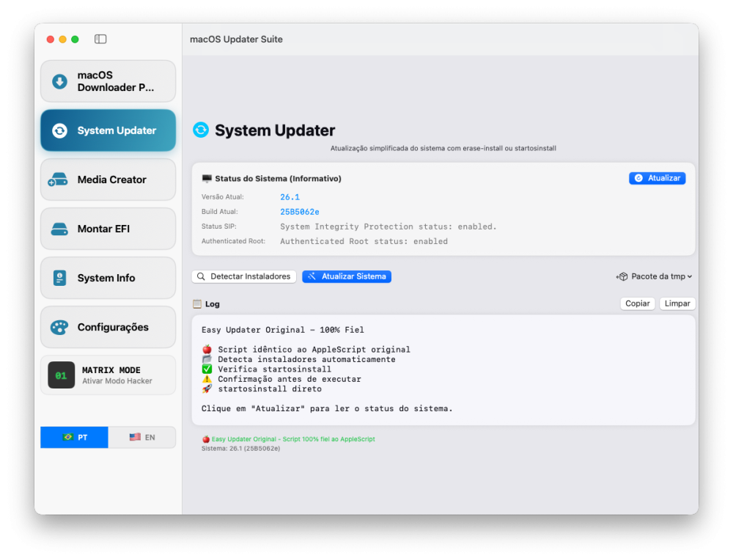Click the package box icon near Pacote da tmp

pyautogui.click(x=622, y=277)
